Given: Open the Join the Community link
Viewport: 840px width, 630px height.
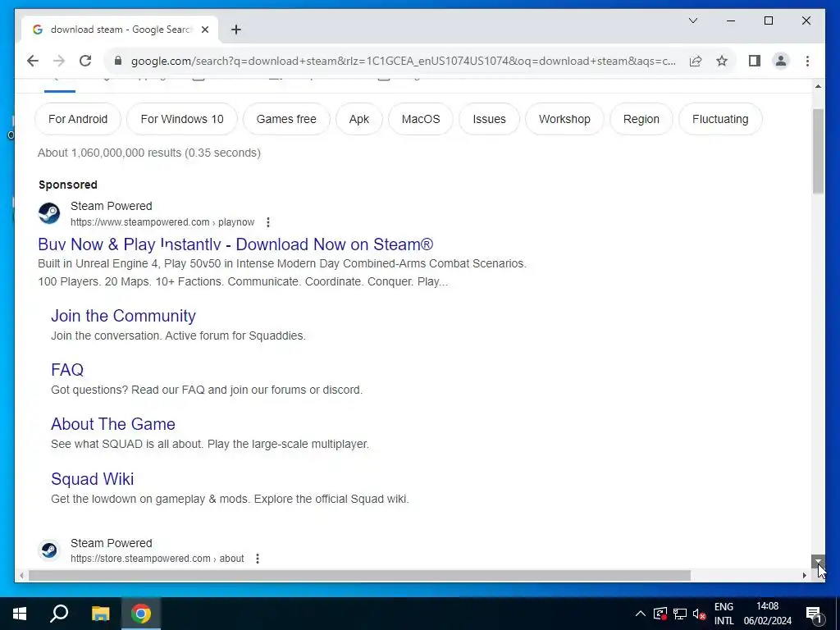Looking at the screenshot, I should click(x=123, y=316).
